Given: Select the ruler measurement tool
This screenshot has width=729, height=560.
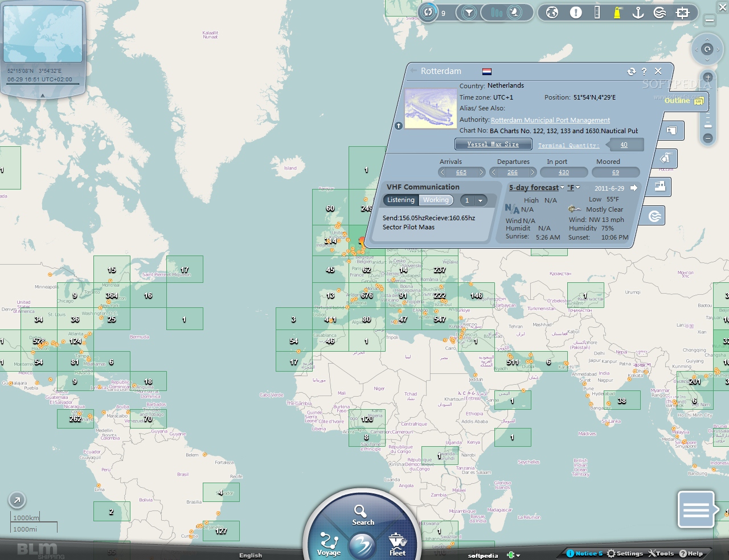Looking at the screenshot, I should point(597,13).
